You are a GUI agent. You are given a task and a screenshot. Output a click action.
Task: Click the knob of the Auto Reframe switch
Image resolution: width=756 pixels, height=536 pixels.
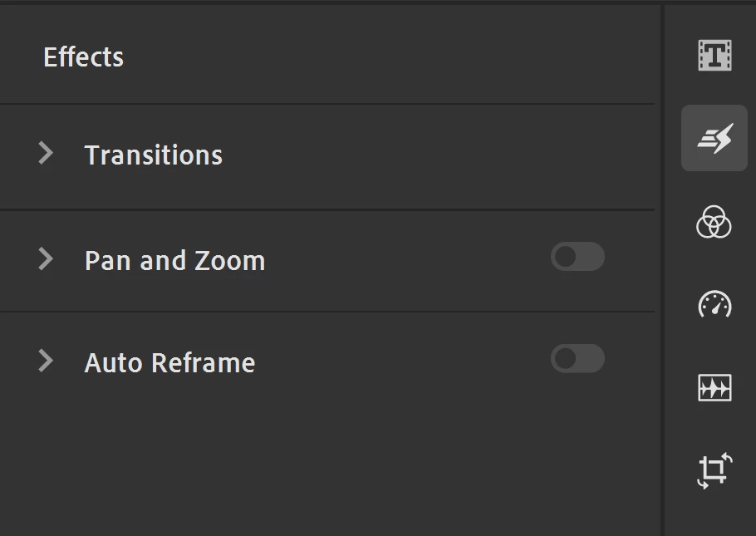(x=566, y=359)
